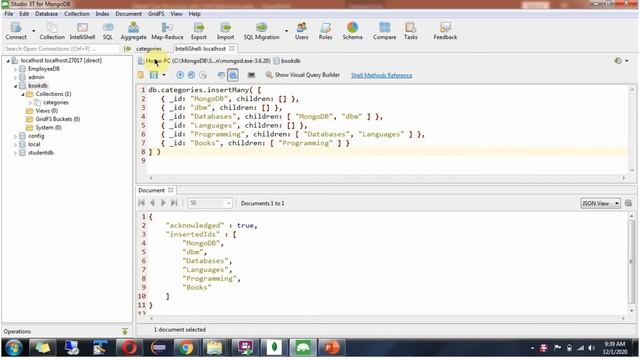Image resolution: width=640 pixels, height=360 pixels.
Task: Select the Document result tab
Action: pos(156,190)
